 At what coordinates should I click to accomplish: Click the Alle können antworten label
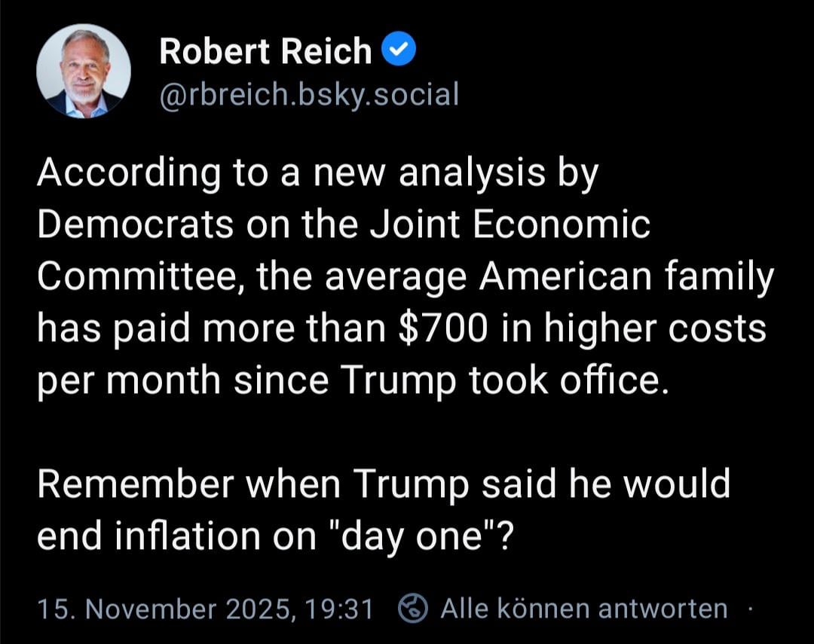pyautogui.click(x=584, y=609)
